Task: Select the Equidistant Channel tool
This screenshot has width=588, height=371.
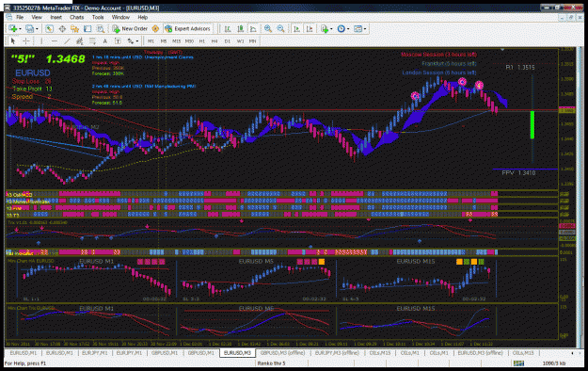Action: tap(80, 40)
